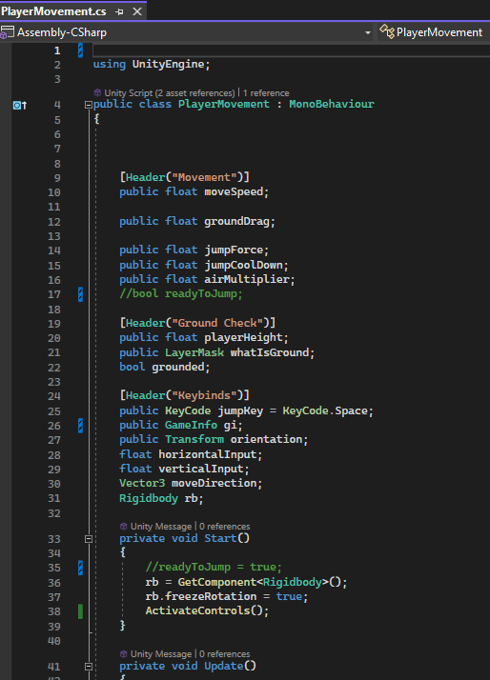Click the Unity icon above the Start method
This screenshot has width=490, height=680.
124,526
